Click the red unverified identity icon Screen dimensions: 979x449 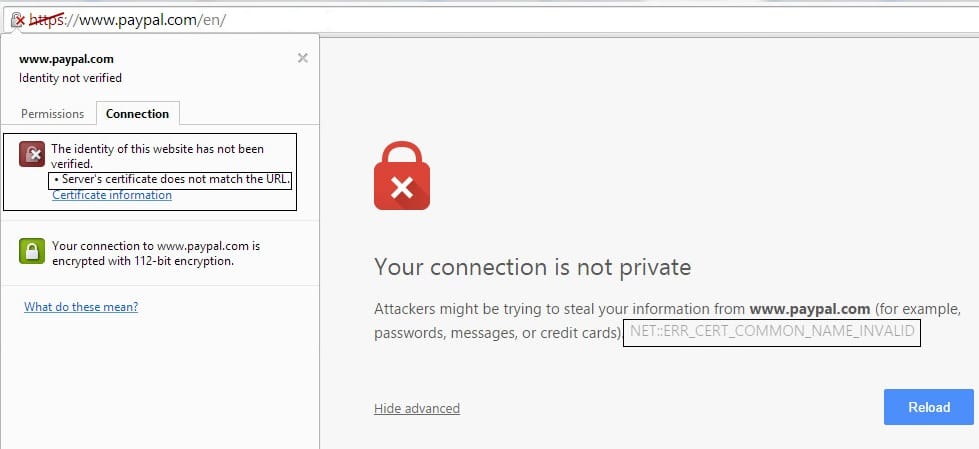32,154
